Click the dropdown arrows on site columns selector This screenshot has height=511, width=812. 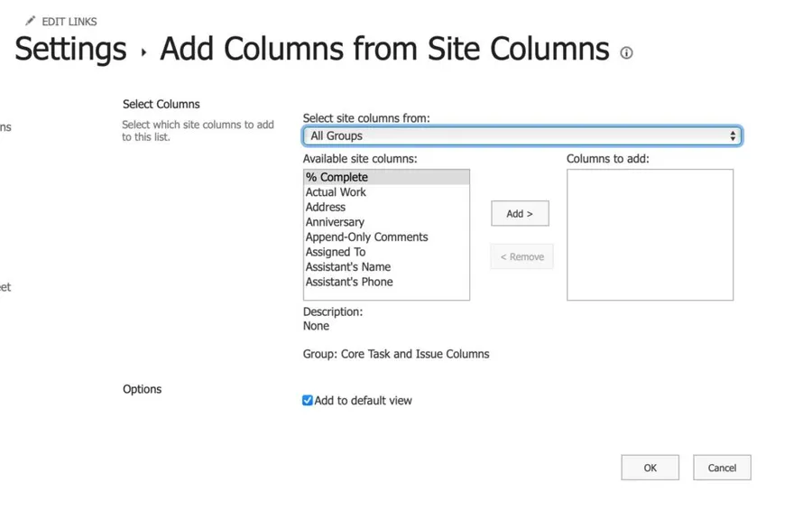click(x=732, y=136)
